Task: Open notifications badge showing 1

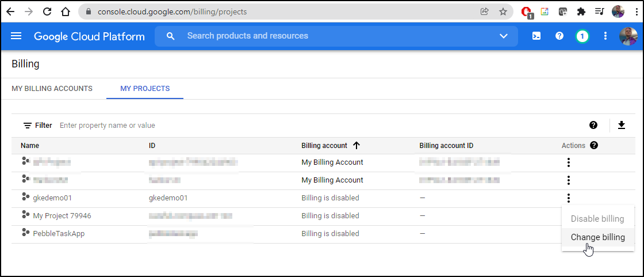Action: (582, 36)
